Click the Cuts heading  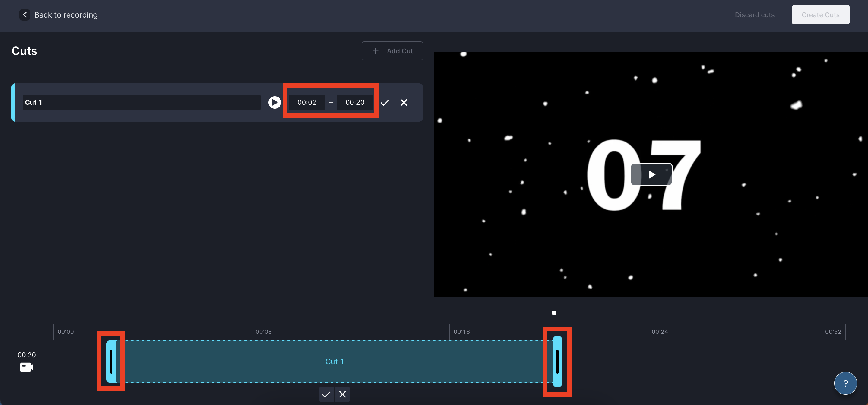pyautogui.click(x=24, y=51)
